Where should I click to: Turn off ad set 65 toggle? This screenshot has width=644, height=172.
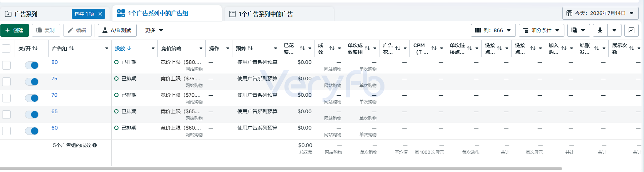32,115
